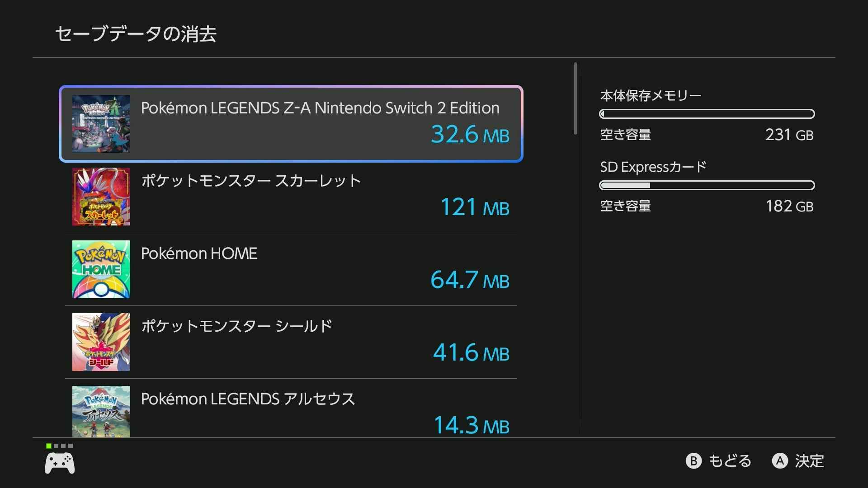Click the 121 MB save size

475,207
